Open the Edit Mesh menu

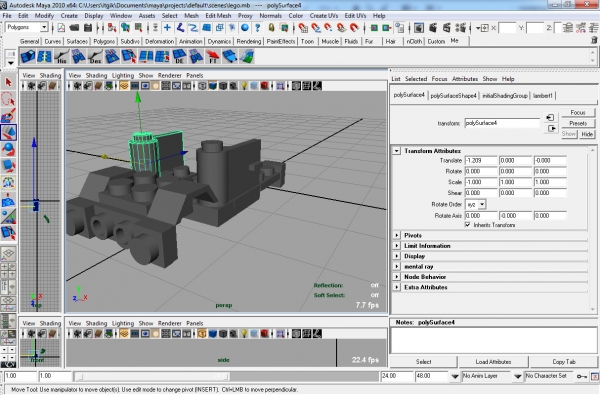coord(218,16)
